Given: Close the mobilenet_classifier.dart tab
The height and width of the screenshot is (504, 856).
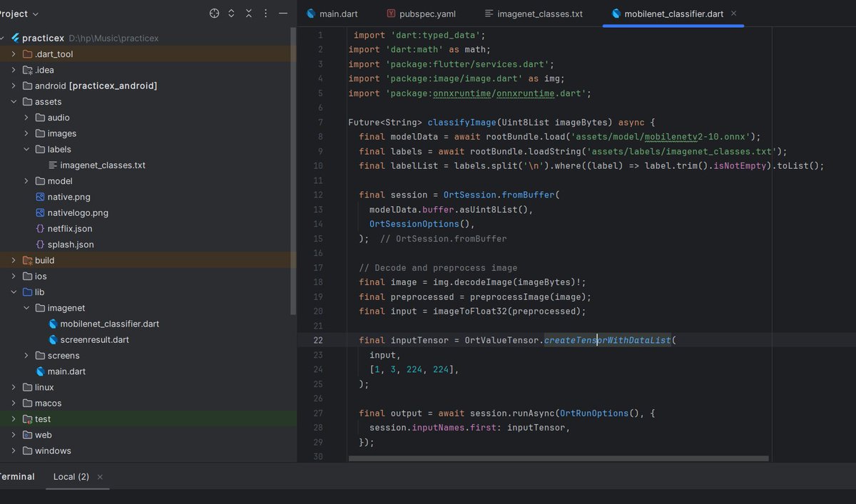Looking at the screenshot, I should click(734, 14).
